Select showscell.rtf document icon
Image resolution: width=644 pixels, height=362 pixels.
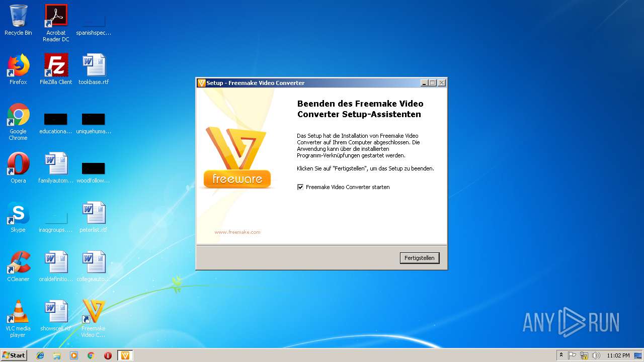click(x=56, y=316)
